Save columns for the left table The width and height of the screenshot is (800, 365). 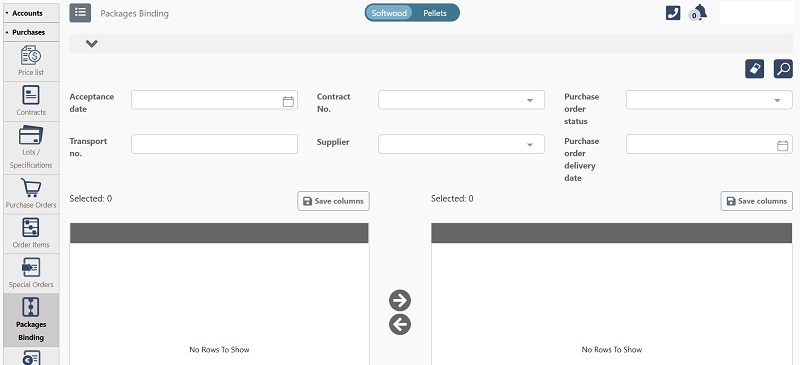(x=333, y=201)
